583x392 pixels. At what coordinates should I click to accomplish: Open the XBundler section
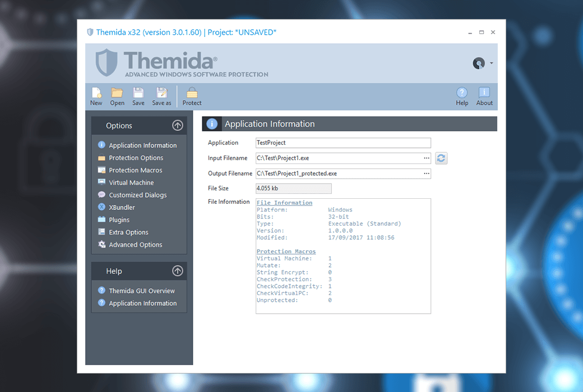(128, 207)
